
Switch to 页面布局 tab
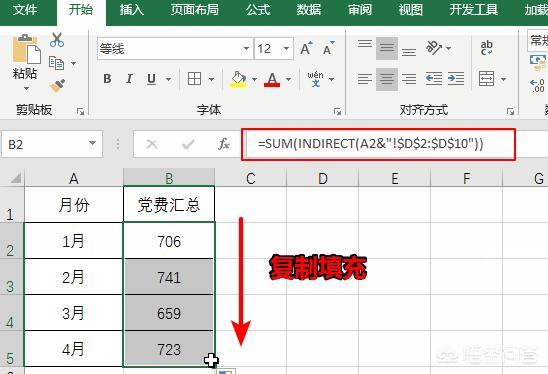point(194,10)
